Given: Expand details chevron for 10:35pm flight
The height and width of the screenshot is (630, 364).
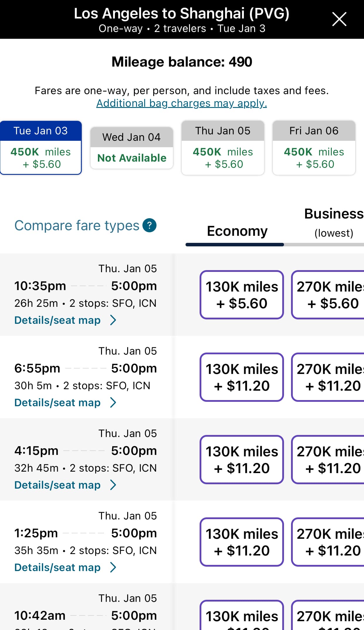Looking at the screenshot, I should [113, 320].
